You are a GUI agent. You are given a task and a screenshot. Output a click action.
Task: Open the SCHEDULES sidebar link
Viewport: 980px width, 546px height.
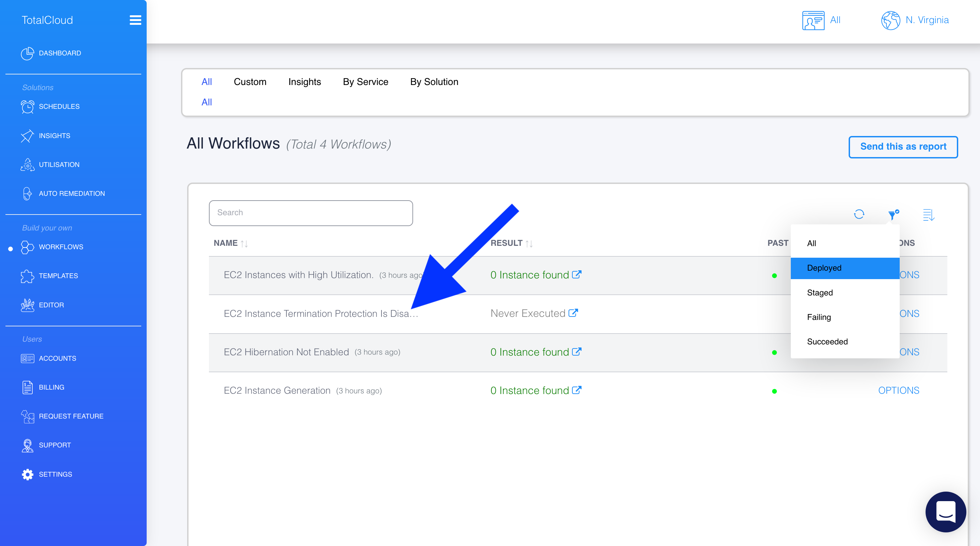[59, 107]
